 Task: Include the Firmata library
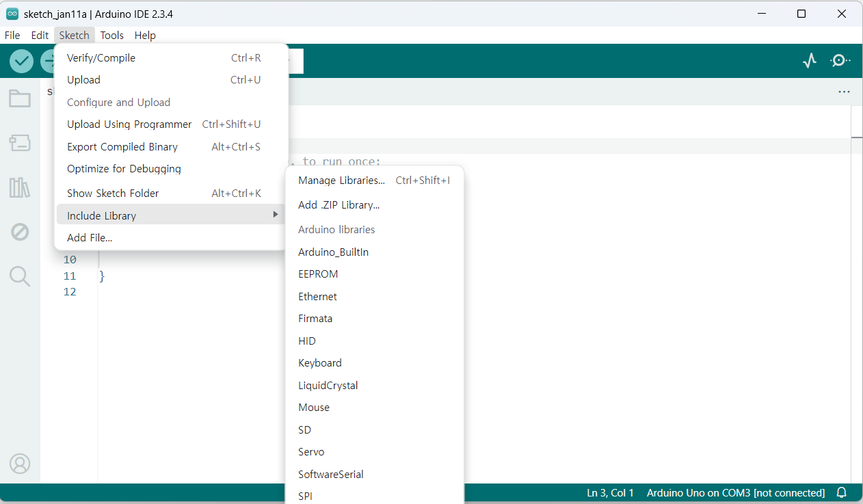click(x=374, y=319)
